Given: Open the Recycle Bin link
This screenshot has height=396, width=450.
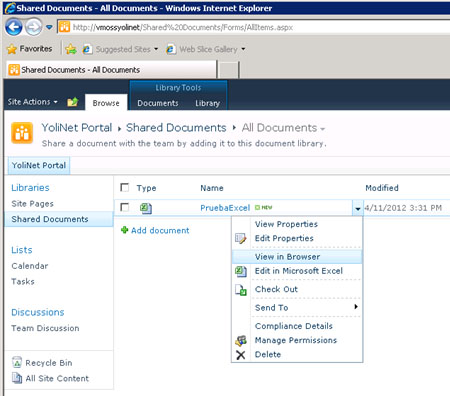Looking at the screenshot, I should (49, 363).
